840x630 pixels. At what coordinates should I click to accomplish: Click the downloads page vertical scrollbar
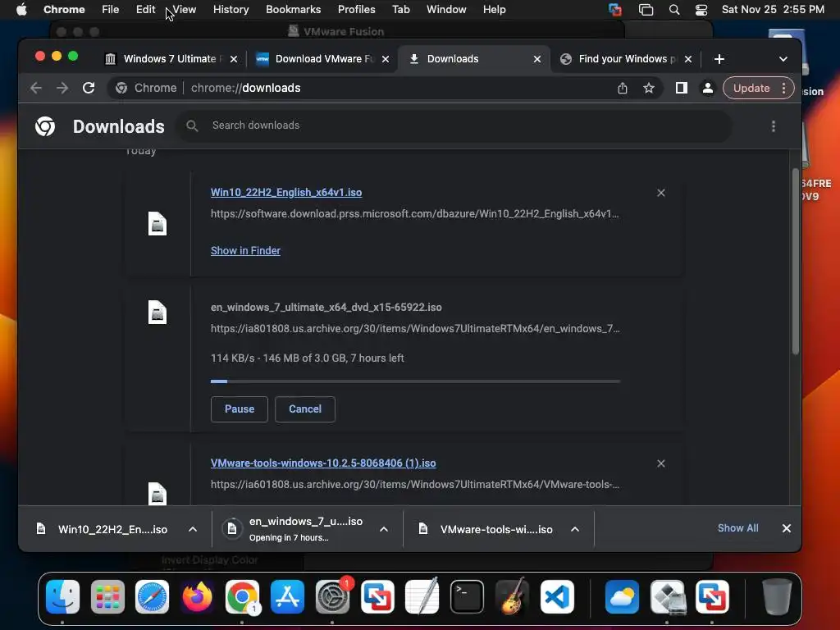tap(795, 262)
